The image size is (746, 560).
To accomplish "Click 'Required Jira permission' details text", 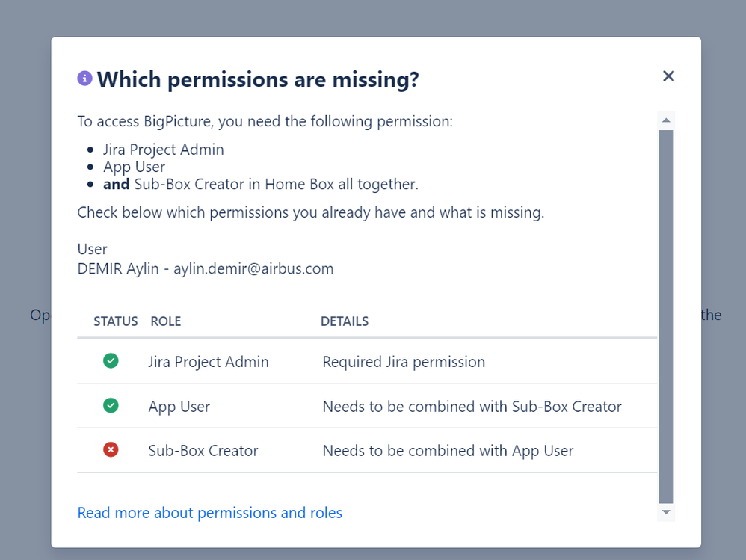I will point(404,362).
